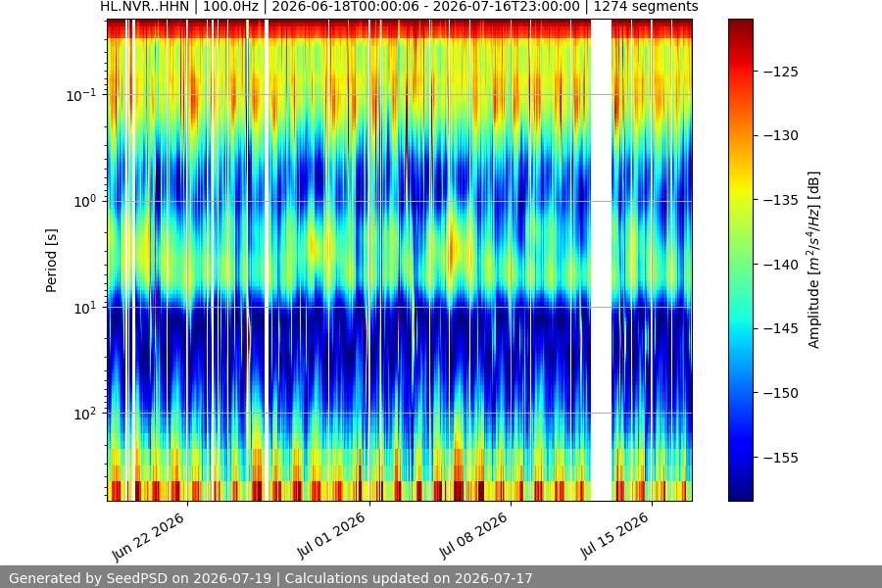Click the 10^1 period tick label

tap(84, 307)
